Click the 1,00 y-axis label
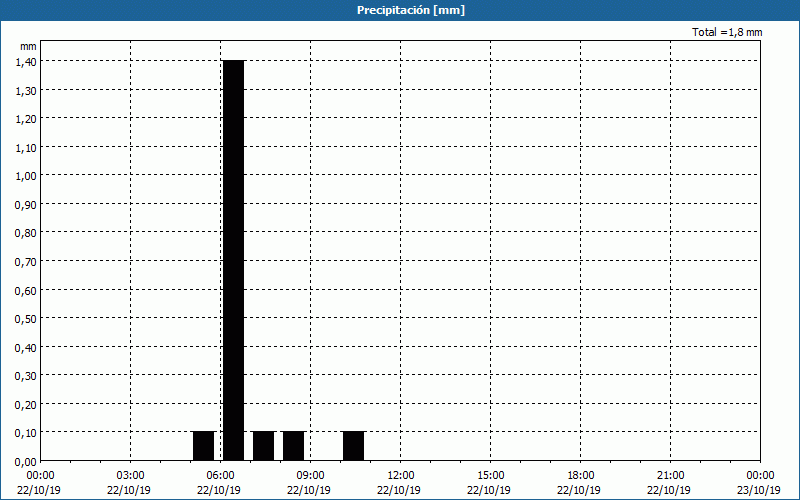 (x=26, y=176)
